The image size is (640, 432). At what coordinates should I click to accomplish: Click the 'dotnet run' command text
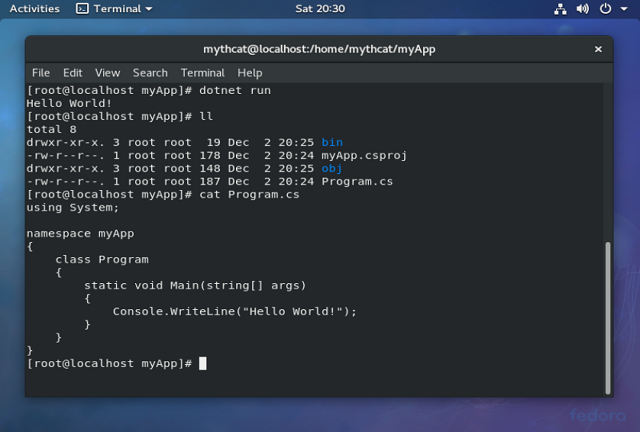235,90
